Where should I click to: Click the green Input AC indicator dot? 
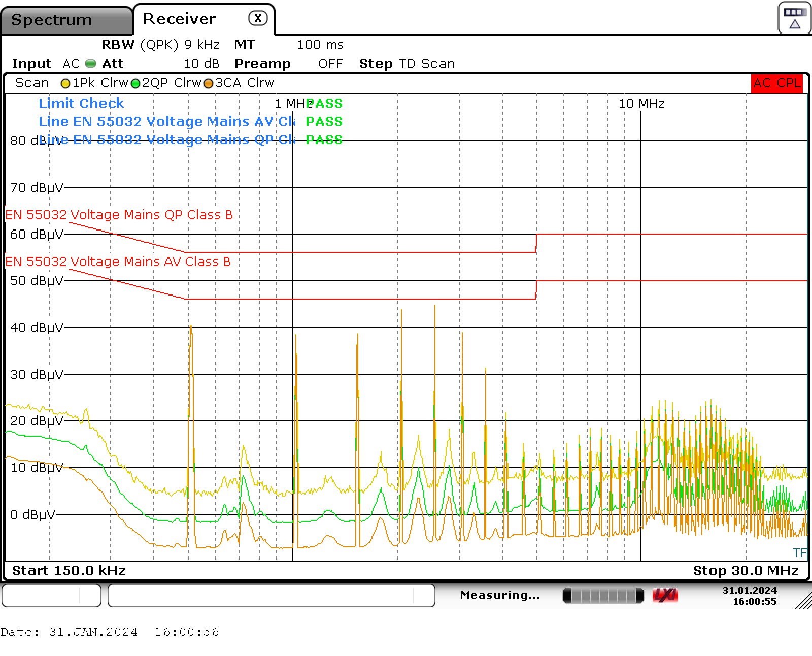[91, 63]
